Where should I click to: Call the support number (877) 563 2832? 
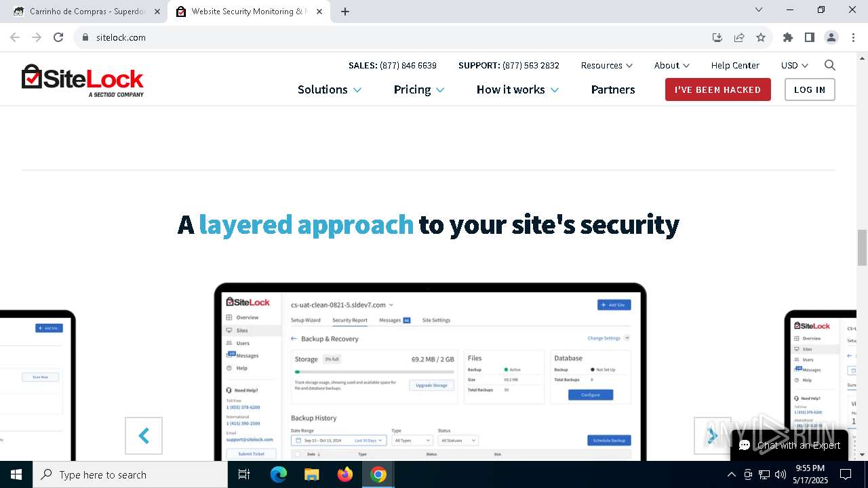531,66
